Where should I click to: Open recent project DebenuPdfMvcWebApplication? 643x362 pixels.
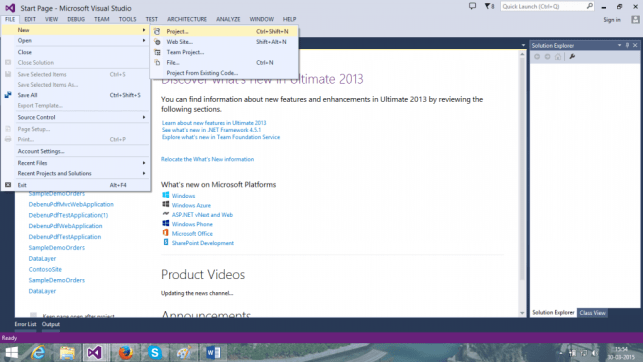[71, 204]
